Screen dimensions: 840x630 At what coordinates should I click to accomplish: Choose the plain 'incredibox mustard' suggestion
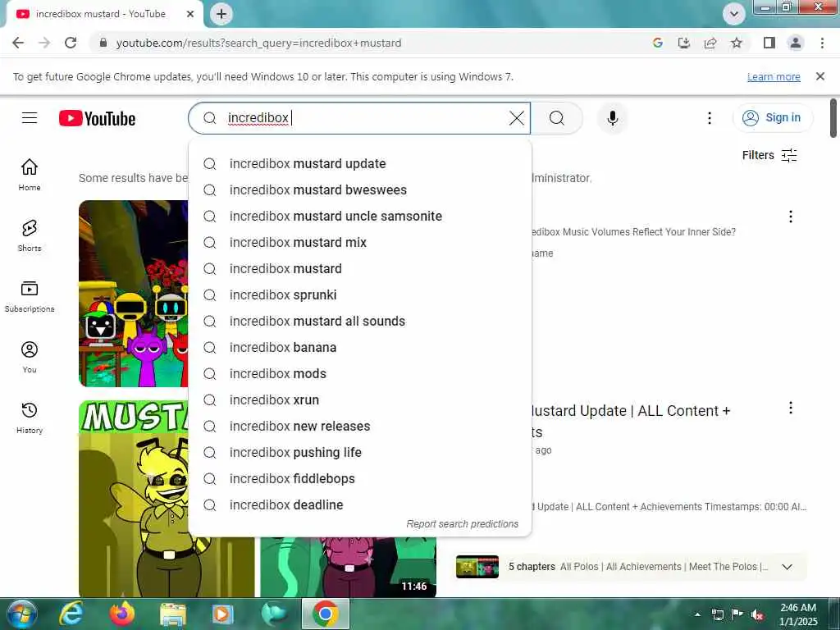coord(360,268)
